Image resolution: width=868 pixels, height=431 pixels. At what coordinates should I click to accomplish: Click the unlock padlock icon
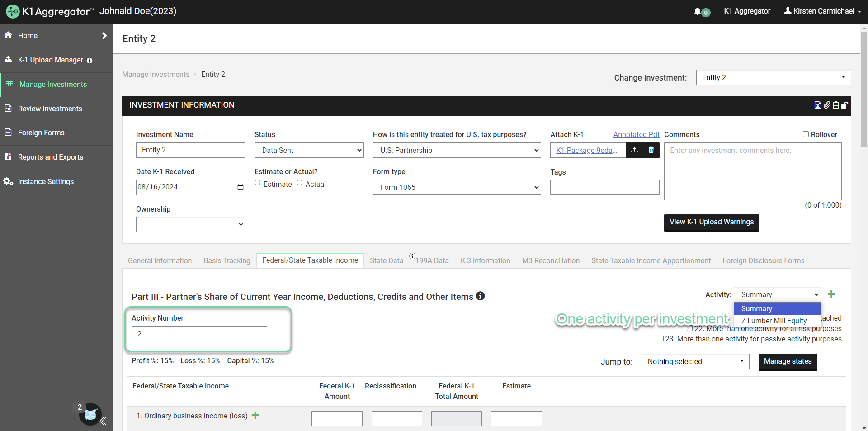[x=844, y=105]
